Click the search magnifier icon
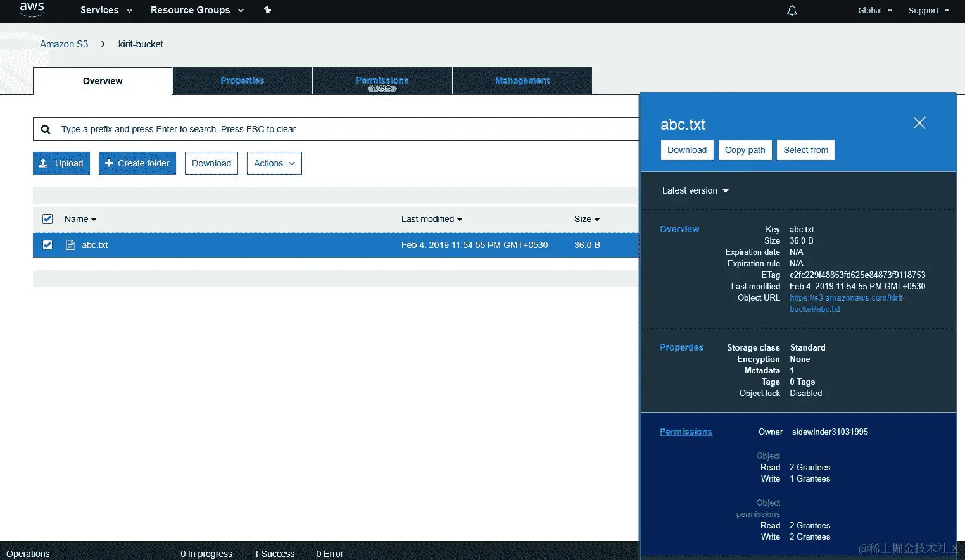The image size is (965, 560). point(46,129)
